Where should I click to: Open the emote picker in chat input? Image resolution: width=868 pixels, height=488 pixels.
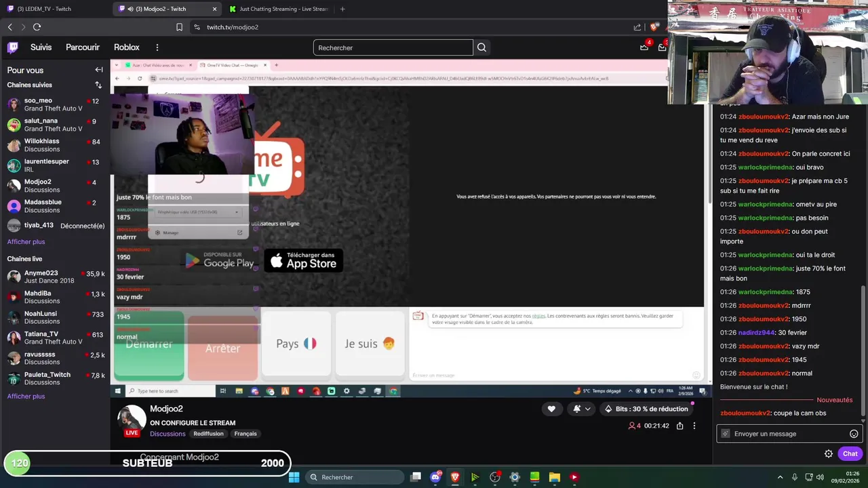pos(854,434)
